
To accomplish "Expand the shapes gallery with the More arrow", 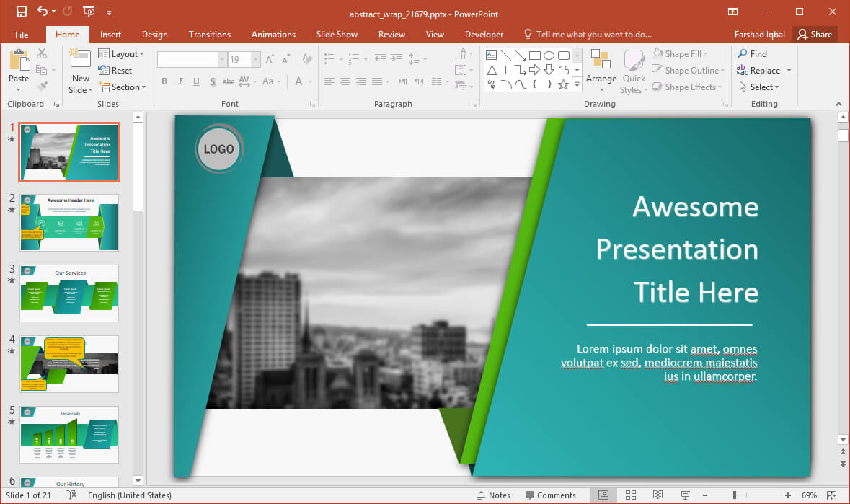I will point(577,84).
